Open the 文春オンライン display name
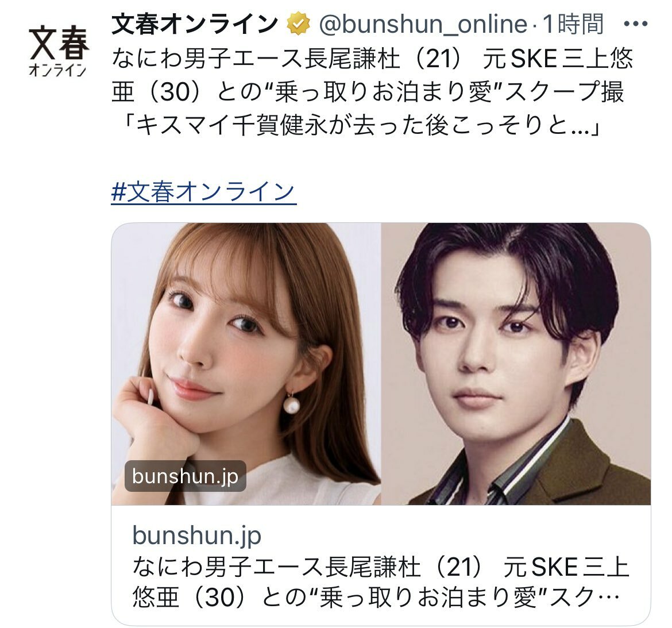Screen dimensions: 672x628 [x=195, y=24]
